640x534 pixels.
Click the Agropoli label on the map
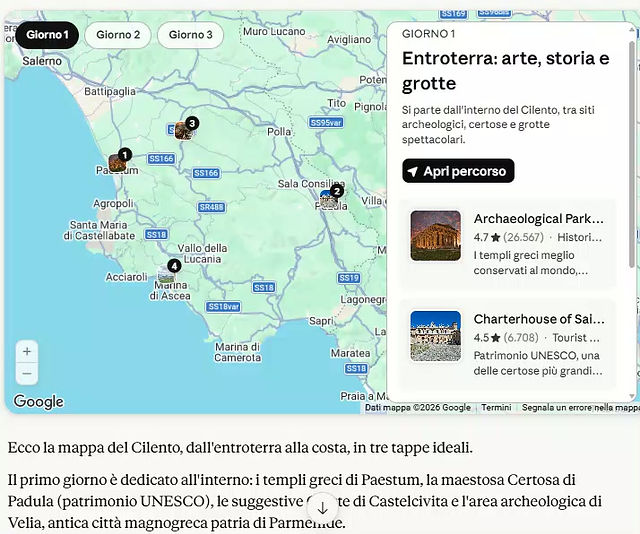[x=113, y=203]
